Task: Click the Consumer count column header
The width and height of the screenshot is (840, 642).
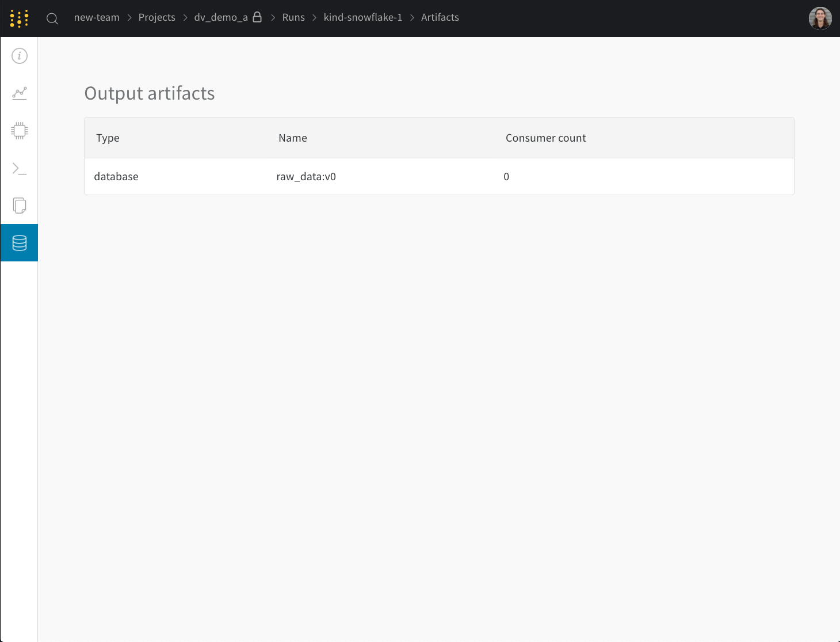Action: (x=546, y=138)
